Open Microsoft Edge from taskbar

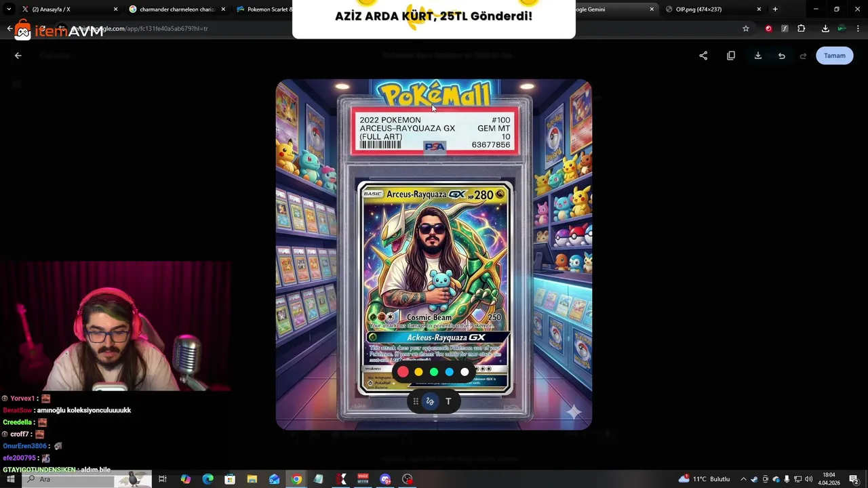(208, 479)
